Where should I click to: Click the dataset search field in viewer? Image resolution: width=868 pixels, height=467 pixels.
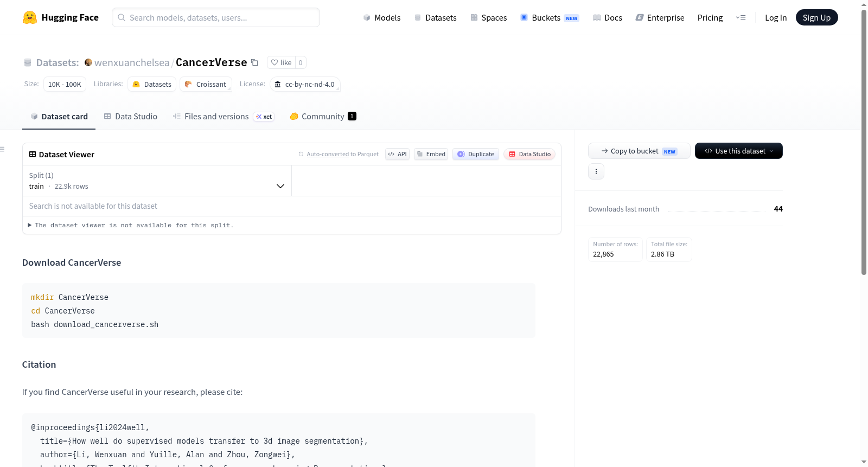pyautogui.click(x=292, y=206)
